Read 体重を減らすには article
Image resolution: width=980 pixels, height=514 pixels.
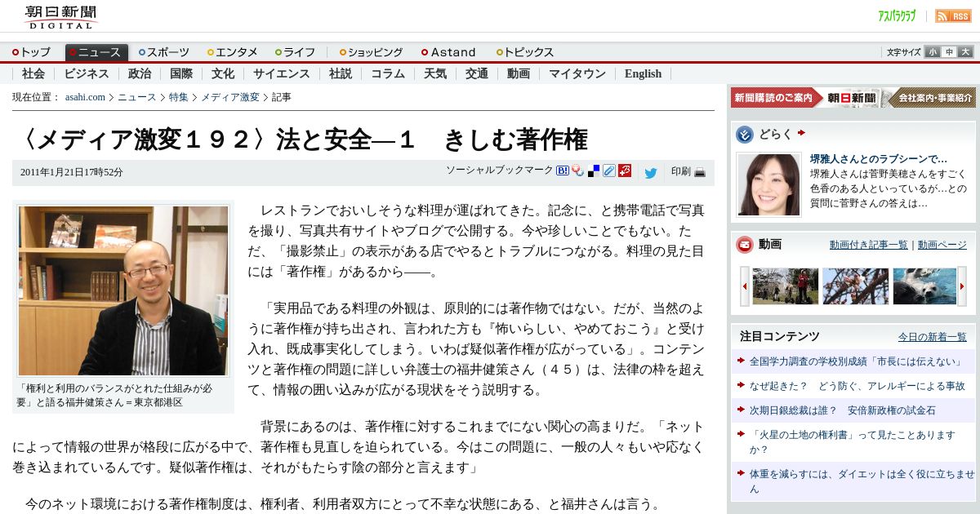pyautogui.click(x=862, y=481)
